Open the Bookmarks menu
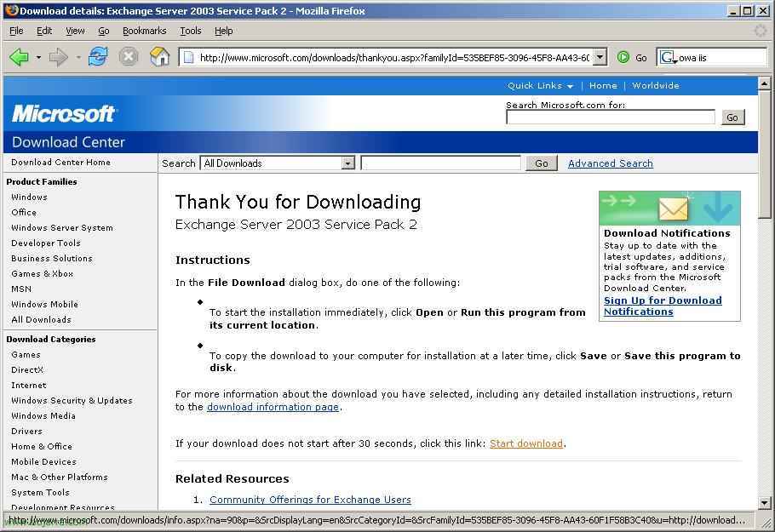The height and width of the screenshot is (532, 775). point(144,31)
